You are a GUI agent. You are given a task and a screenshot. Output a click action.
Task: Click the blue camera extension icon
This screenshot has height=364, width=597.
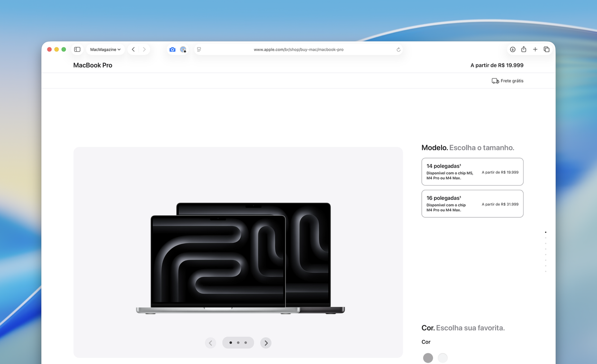coord(172,49)
